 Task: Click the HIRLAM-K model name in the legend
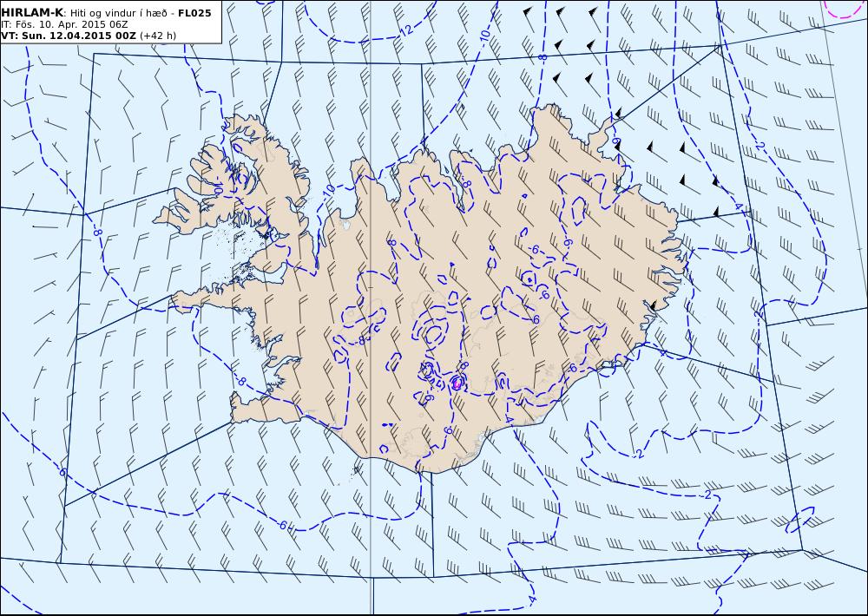tap(32, 13)
